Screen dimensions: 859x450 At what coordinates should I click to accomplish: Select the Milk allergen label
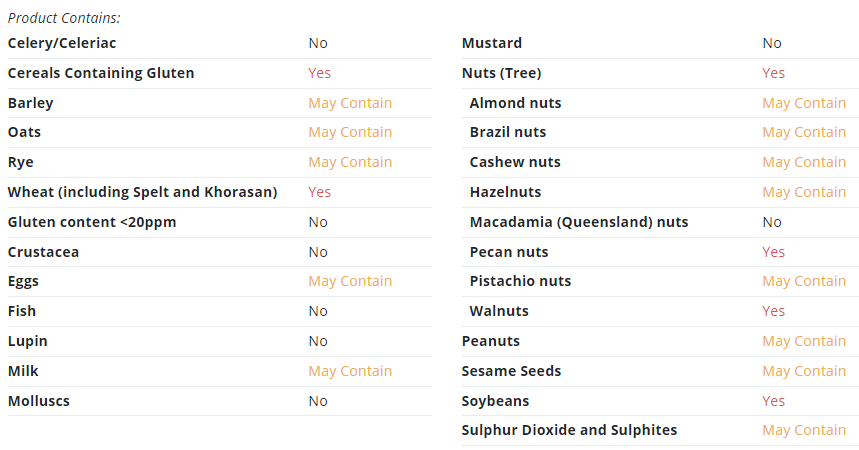[23, 371]
